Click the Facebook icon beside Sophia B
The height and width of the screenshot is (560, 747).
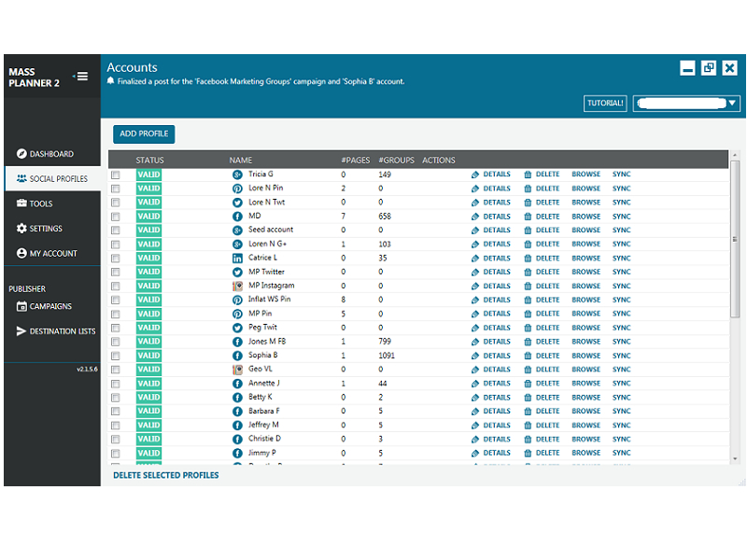(237, 356)
